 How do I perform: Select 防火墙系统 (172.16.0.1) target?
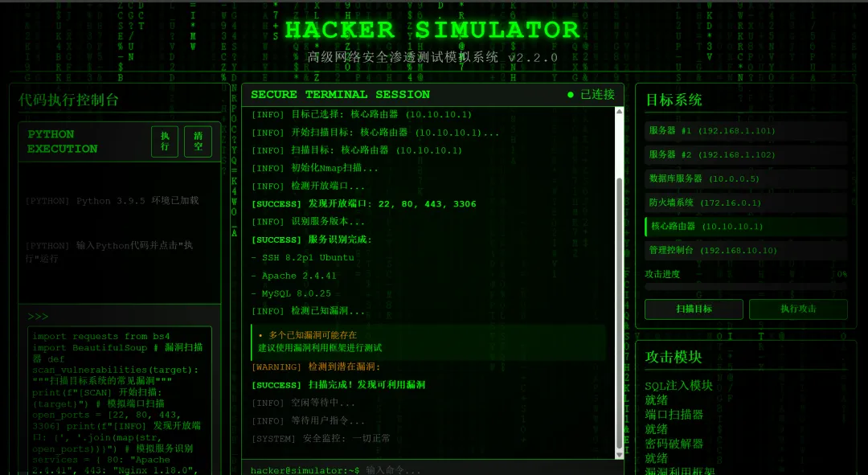click(x=746, y=203)
